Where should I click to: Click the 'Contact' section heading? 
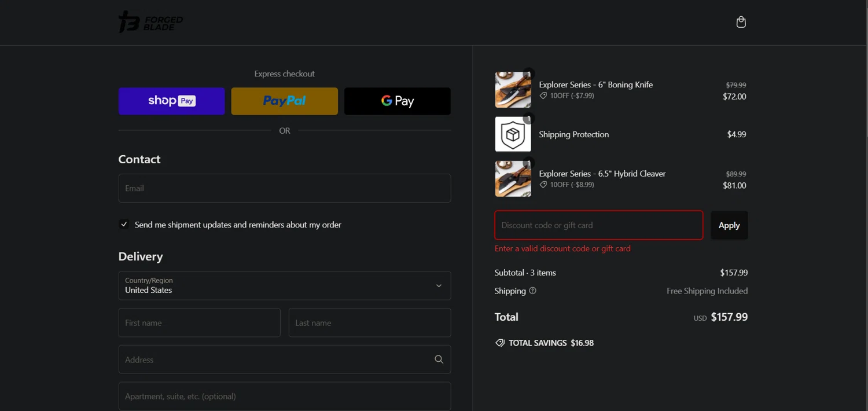139,159
